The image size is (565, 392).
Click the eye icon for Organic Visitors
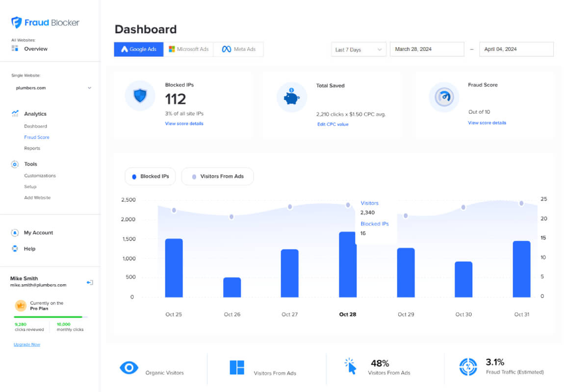click(129, 367)
